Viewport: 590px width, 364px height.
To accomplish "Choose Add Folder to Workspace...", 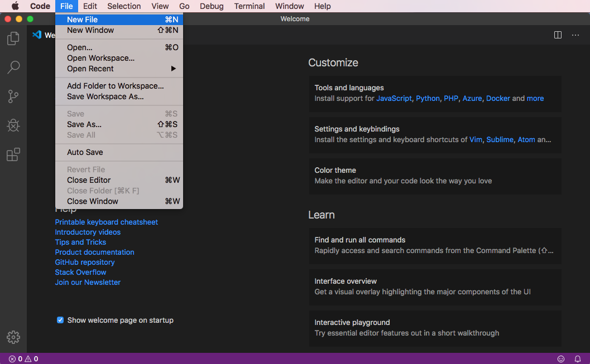I will (x=119, y=86).
